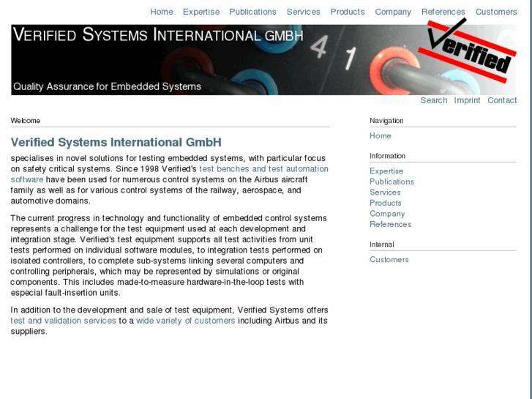
Task: Open Services in sidebar Information list
Action: 385,193
